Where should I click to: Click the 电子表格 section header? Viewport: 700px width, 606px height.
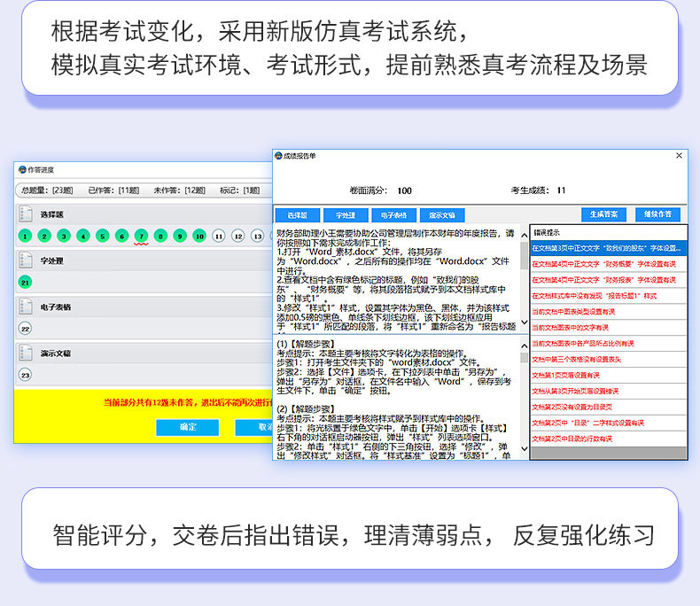coord(144,307)
